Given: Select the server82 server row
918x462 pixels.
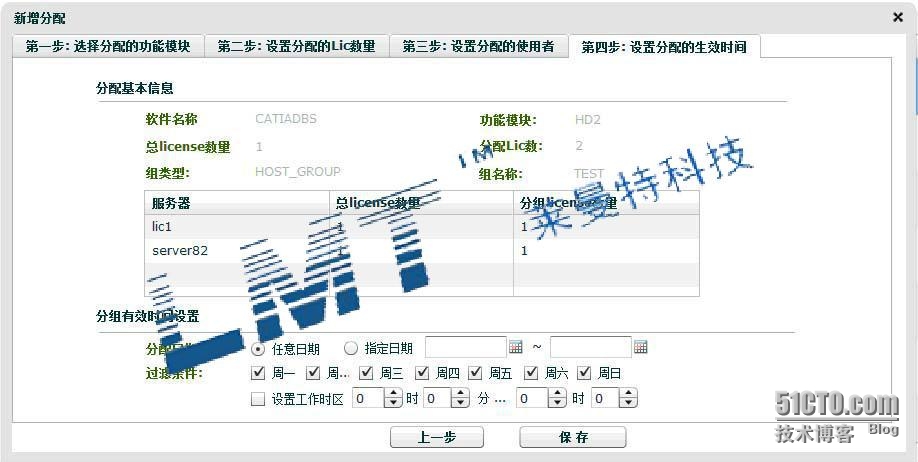Looking at the screenshot, I should (422, 251).
